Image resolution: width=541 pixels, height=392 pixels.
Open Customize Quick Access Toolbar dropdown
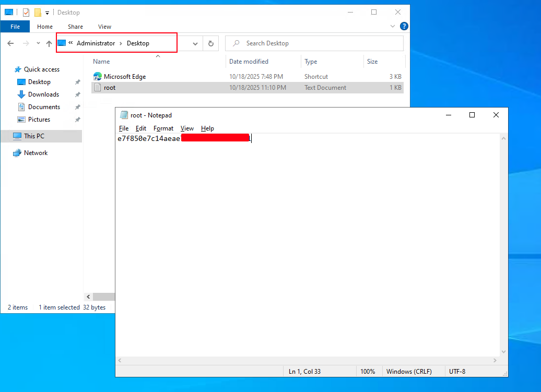click(48, 13)
